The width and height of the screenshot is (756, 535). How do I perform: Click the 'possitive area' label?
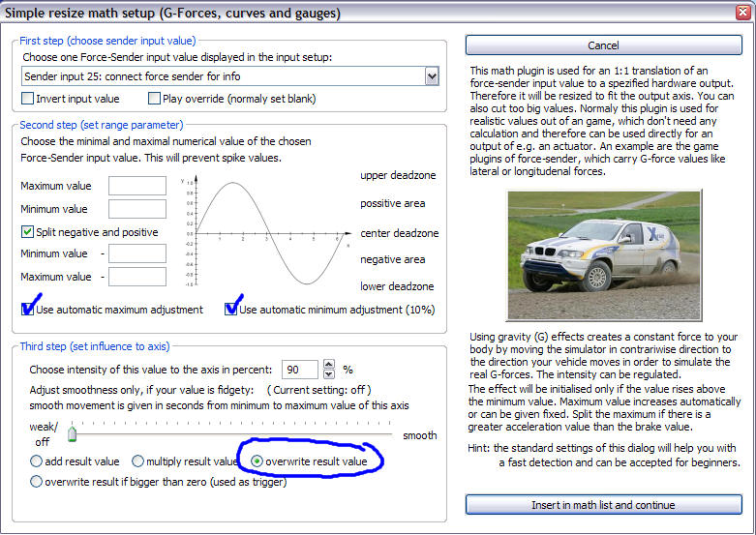tap(392, 203)
